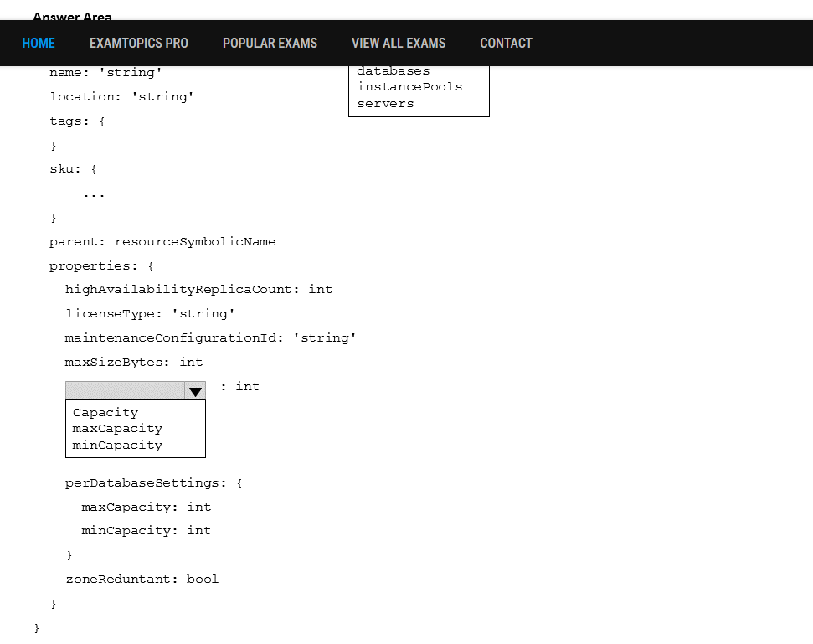
Task: Click the 'sku: {' line
Action: (73, 169)
